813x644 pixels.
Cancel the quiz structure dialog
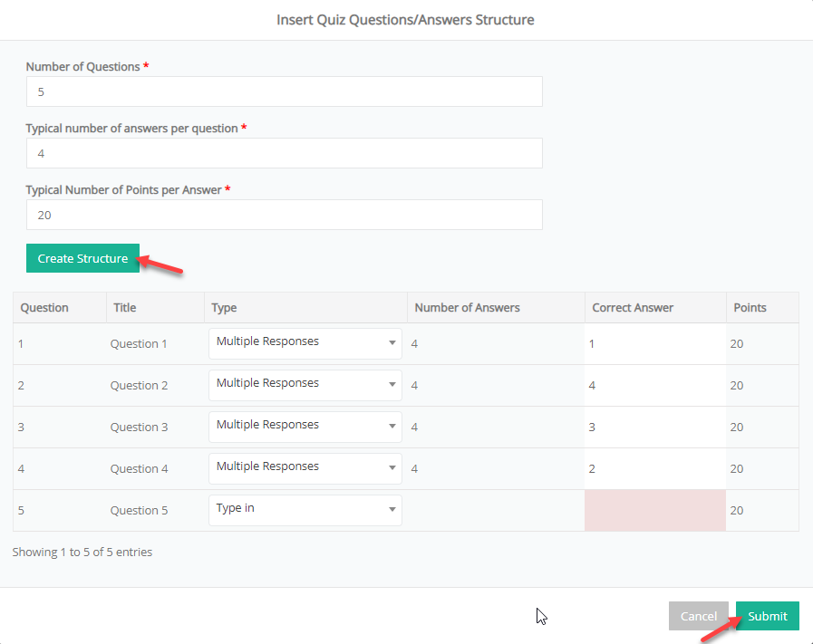(698, 616)
